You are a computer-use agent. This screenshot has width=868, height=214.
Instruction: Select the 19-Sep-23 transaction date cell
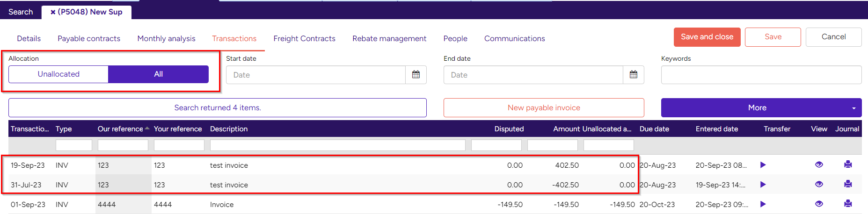tap(28, 165)
